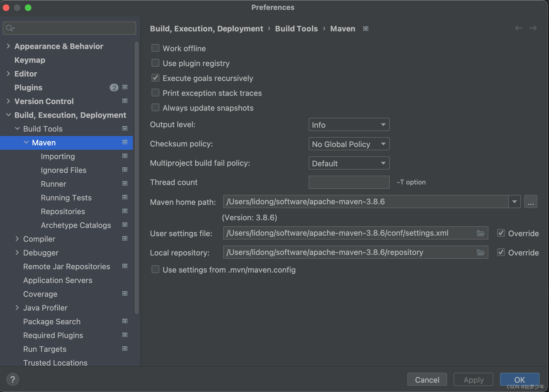Click the Plugins update count badge

[114, 88]
